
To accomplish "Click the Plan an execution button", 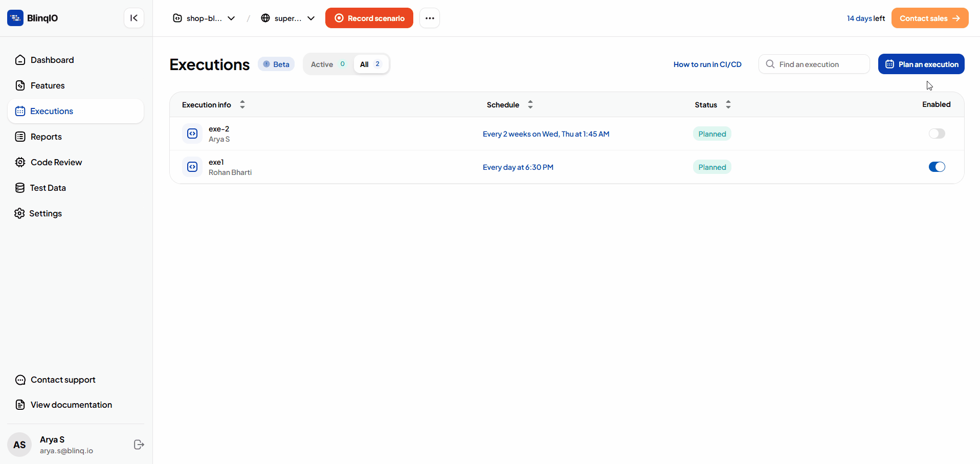I will click(x=921, y=64).
